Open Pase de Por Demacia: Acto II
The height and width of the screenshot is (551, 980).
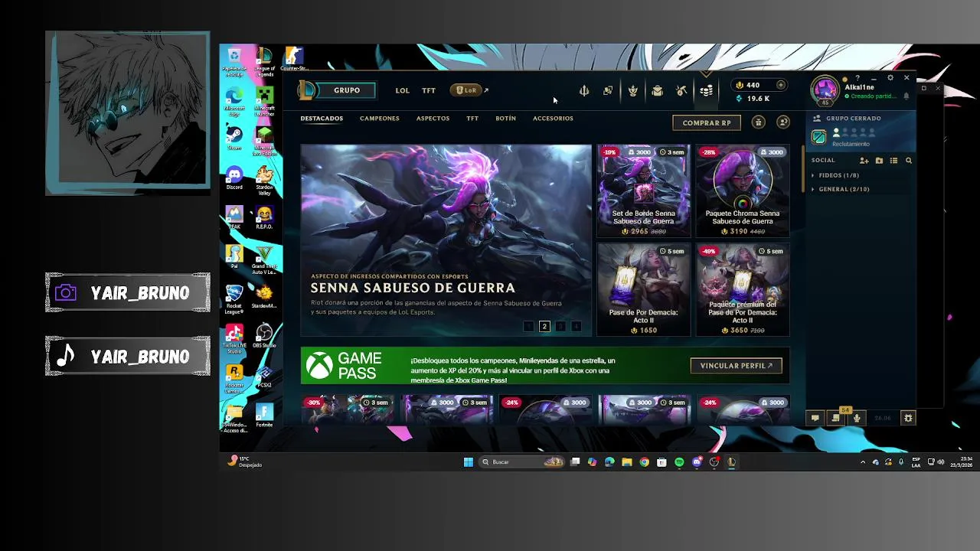point(643,290)
